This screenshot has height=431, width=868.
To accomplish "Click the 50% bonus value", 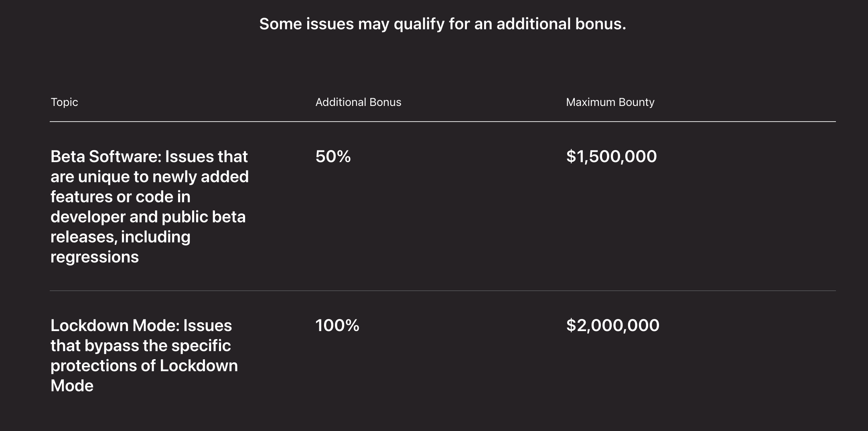I will click(x=333, y=157).
